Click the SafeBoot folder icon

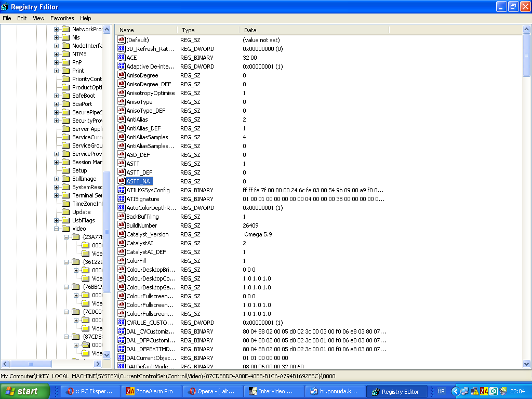[x=65, y=96]
